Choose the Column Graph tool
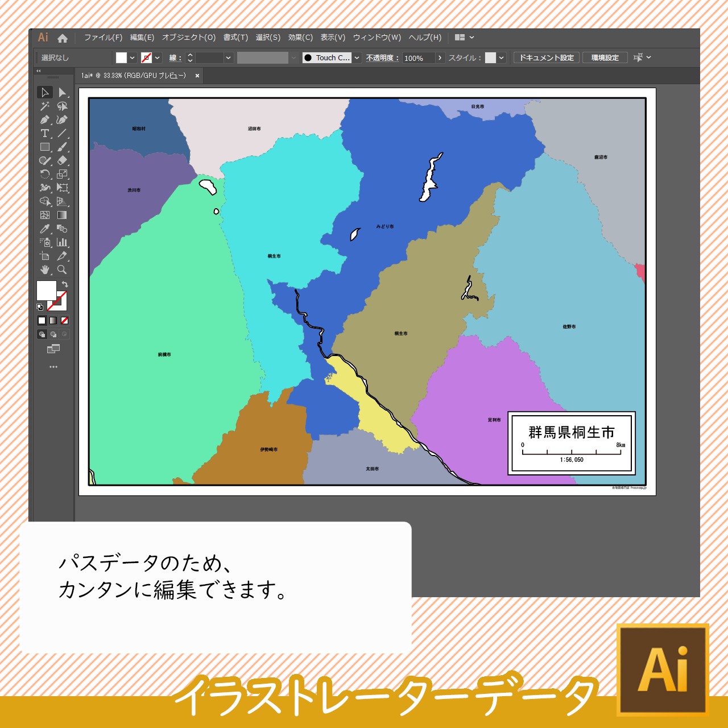The image size is (728, 728). pos(63,242)
